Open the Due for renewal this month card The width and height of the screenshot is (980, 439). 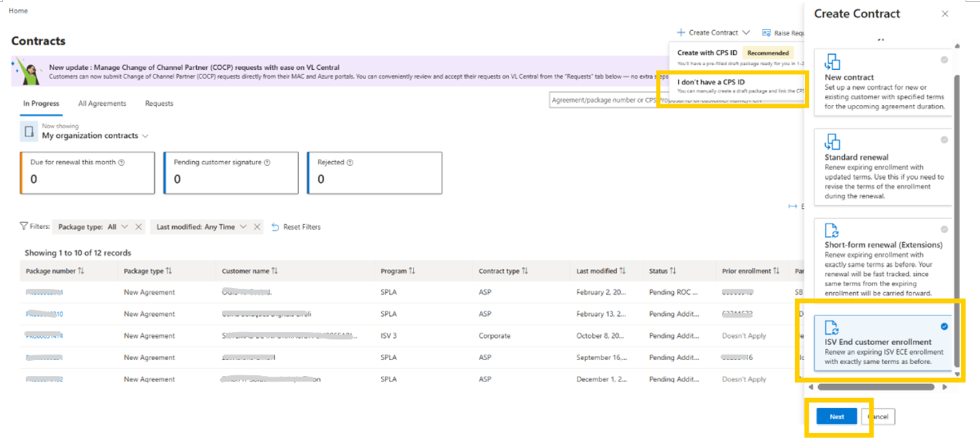[x=88, y=174]
